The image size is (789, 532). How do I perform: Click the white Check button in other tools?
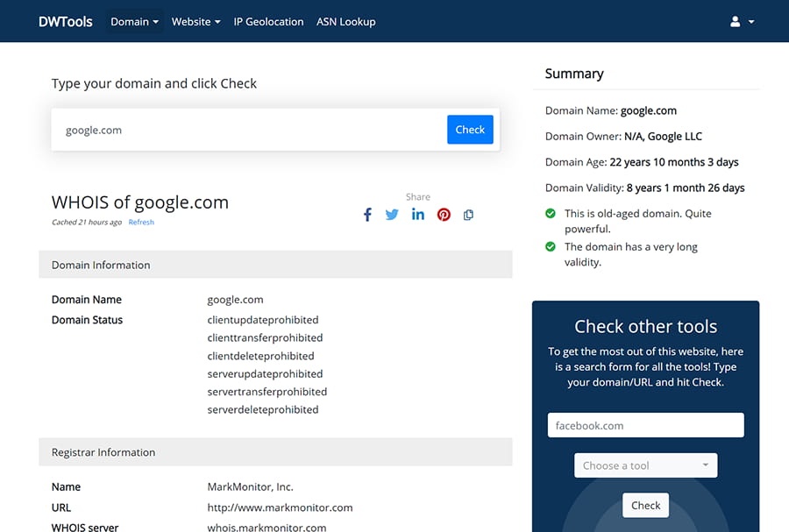pos(645,506)
